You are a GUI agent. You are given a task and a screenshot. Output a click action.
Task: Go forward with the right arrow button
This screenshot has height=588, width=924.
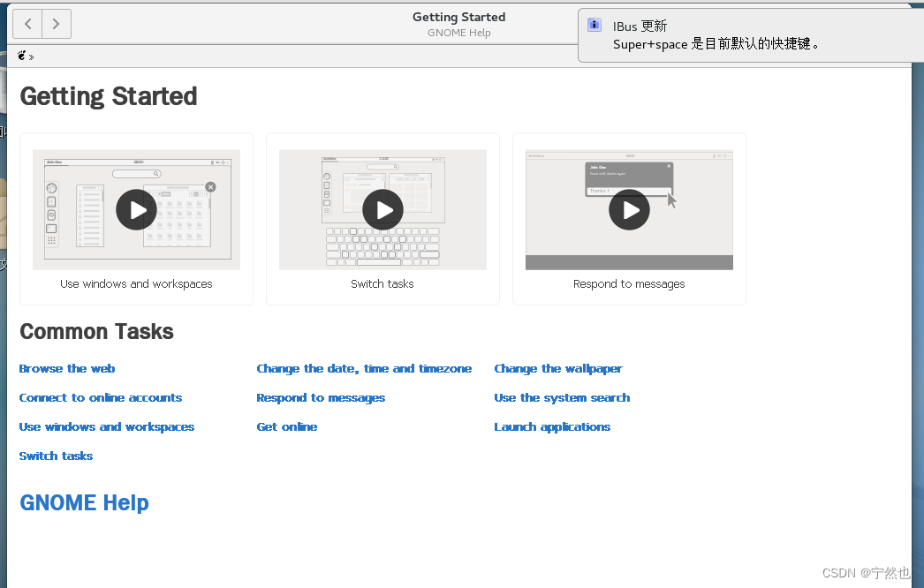click(x=57, y=24)
